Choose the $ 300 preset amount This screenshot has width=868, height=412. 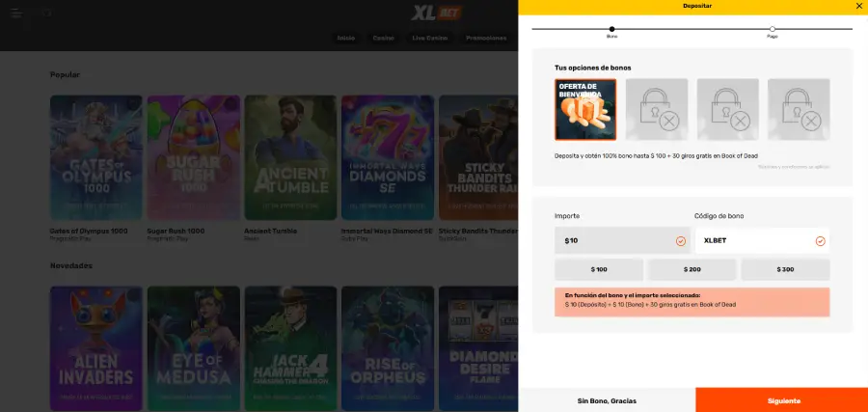click(785, 270)
